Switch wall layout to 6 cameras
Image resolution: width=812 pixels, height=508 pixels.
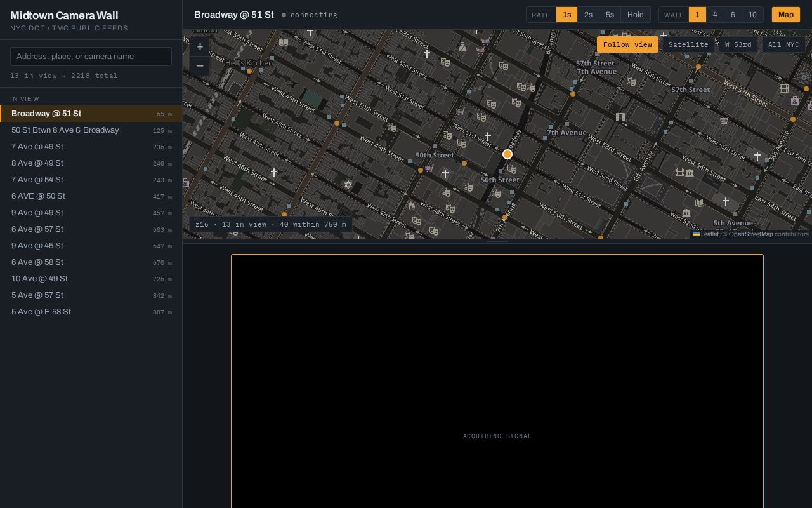[x=733, y=15]
